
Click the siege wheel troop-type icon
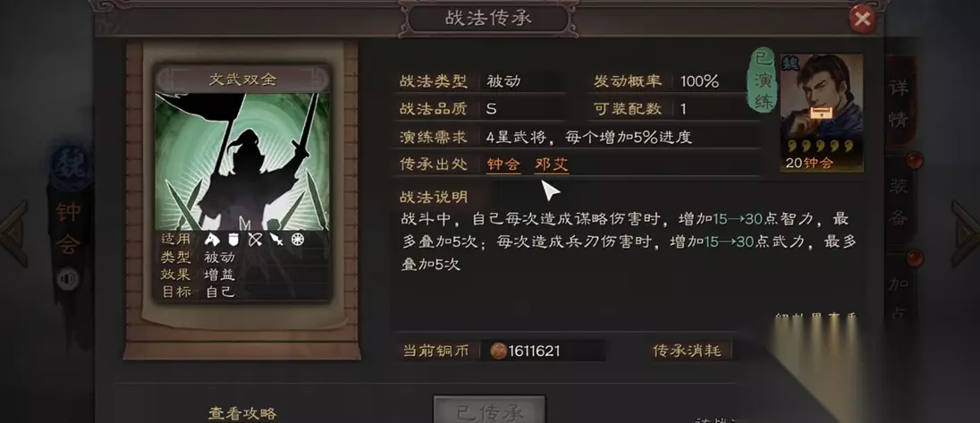298,240
